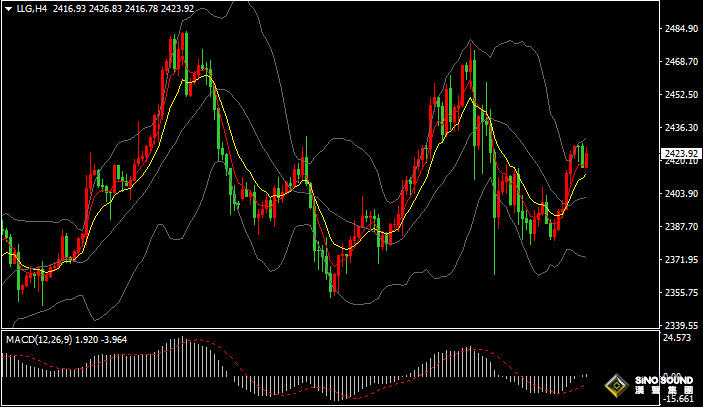The image size is (703, 407).
Task: Click the 2468.70 price axis label
Action: (x=680, y=62)
